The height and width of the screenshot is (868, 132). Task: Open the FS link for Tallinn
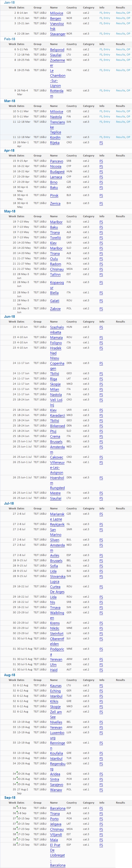(101, 275)
